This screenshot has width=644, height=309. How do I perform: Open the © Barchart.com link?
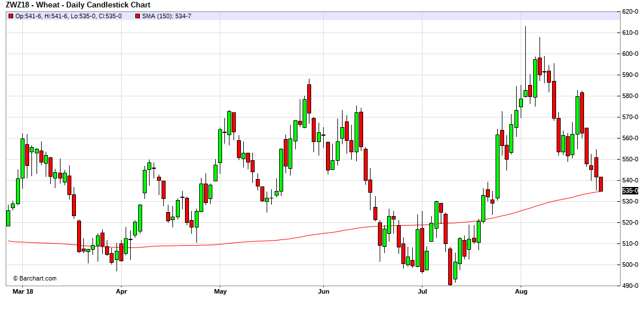35,278
